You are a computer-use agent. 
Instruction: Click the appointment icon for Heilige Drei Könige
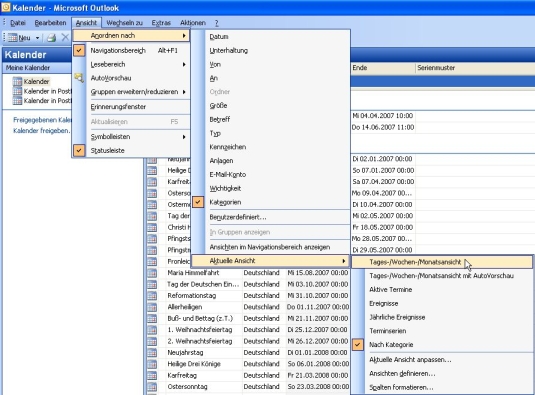[152, 364]
